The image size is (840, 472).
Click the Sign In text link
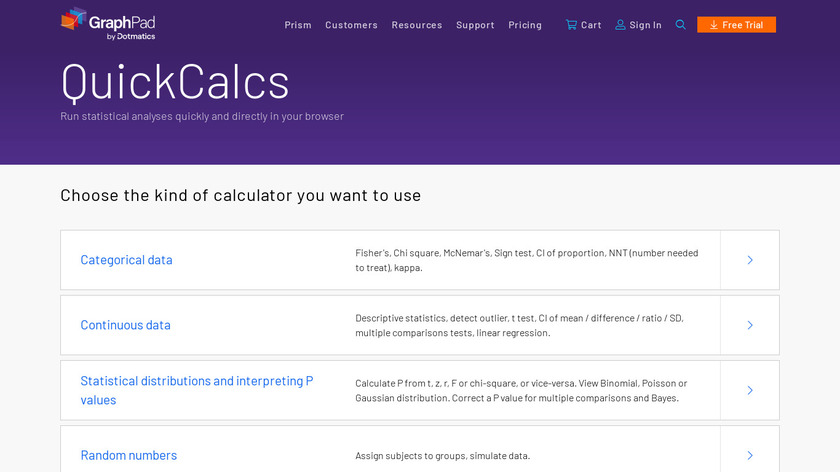645,25
